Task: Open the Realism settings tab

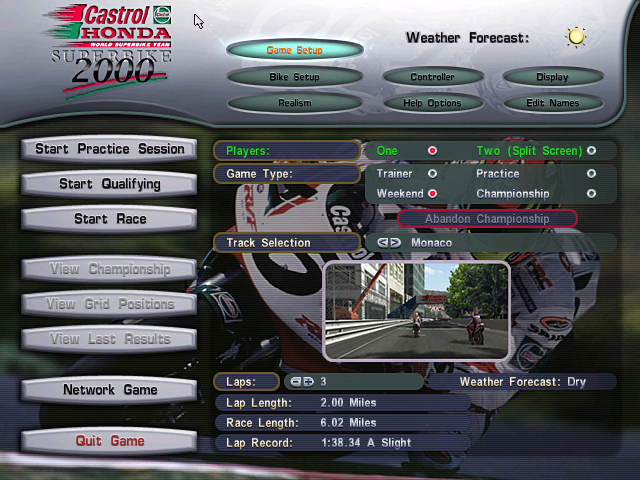Action: 295,103
